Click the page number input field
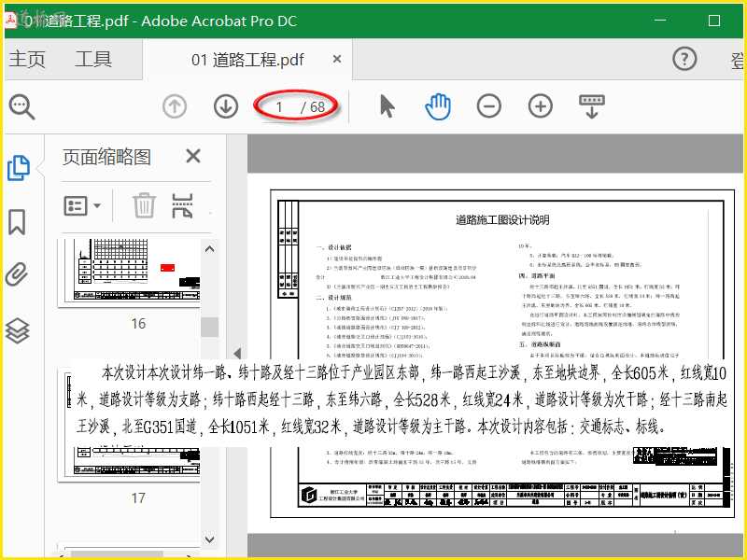The width and height of the screenshot is (747, 560). (x=280, y=107)
